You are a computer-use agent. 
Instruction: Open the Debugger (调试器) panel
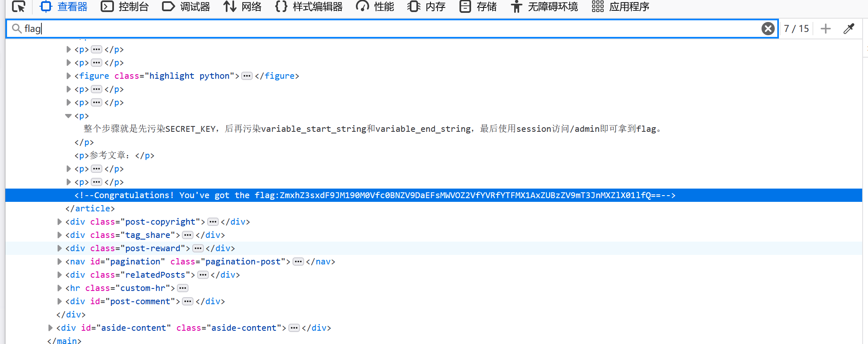click(x=186, y=7)
